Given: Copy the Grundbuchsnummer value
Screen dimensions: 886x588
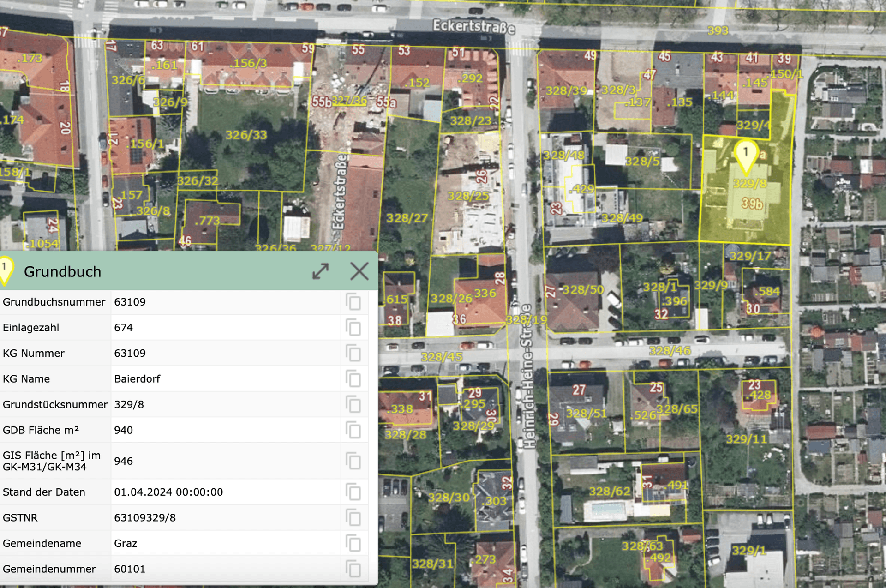Looking at the screenshot, I should coord(353,302).
